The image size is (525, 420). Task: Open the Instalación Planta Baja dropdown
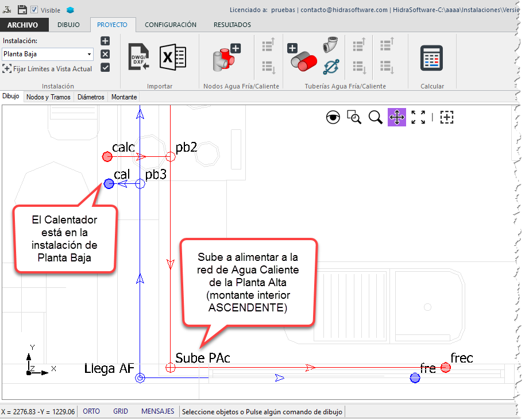point(89,54)
